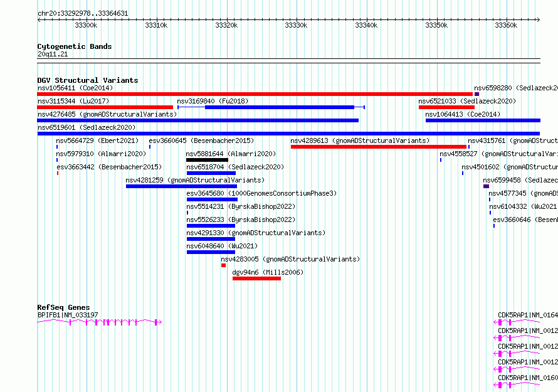Click the CDK5RAP1|NM_0164 gene label
Screen dimensions: 558x392
tap(528, 315)
